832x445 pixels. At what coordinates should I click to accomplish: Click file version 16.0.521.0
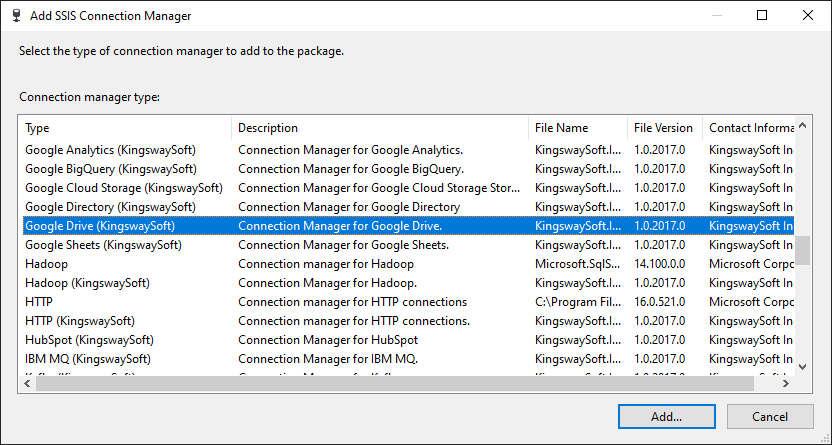660,302
